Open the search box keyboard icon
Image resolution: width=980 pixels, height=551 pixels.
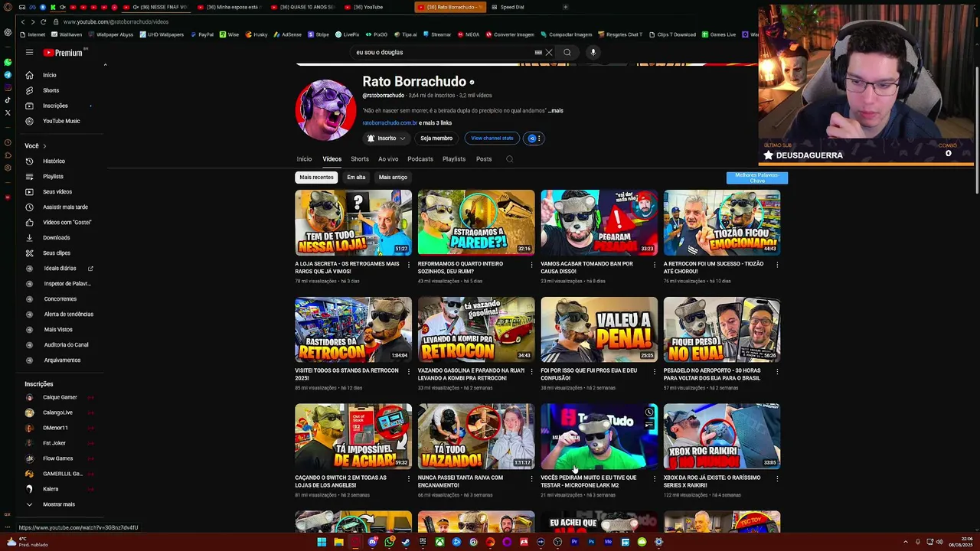pos(538,52)
